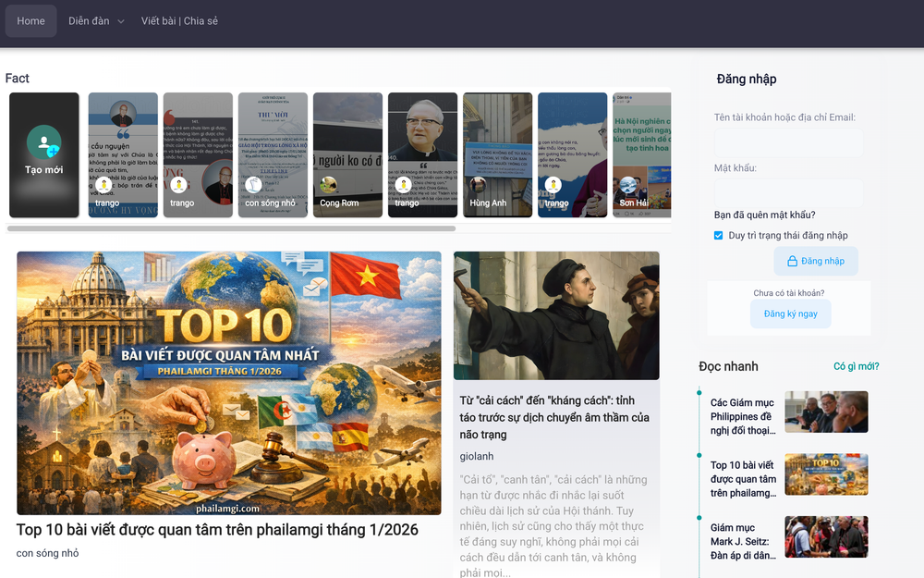Focus the username or Email input field
Viewport: 924px width, 578px height.
(x=787, y=142)
